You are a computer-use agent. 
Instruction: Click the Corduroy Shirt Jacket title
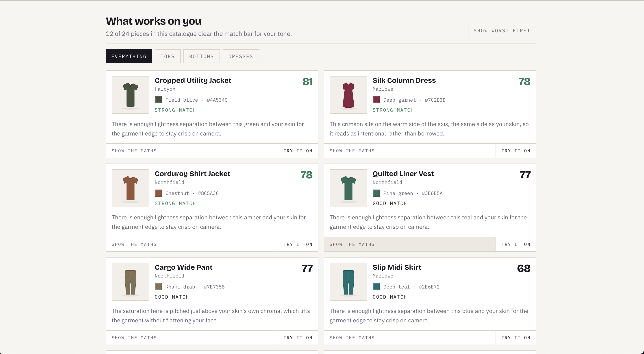(192, 174)
